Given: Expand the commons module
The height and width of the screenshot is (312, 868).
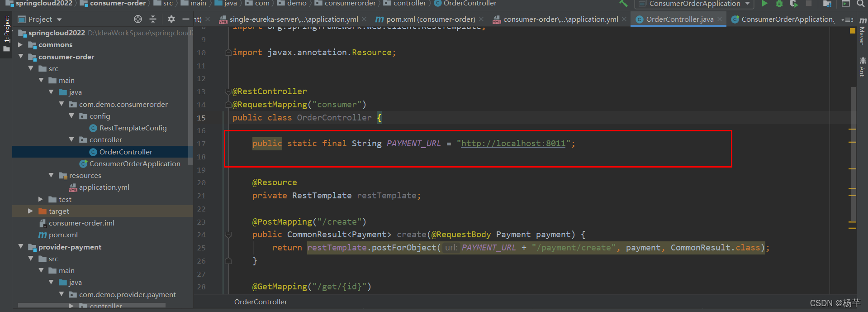Looking at the screenshot, I should coord(20,44).
